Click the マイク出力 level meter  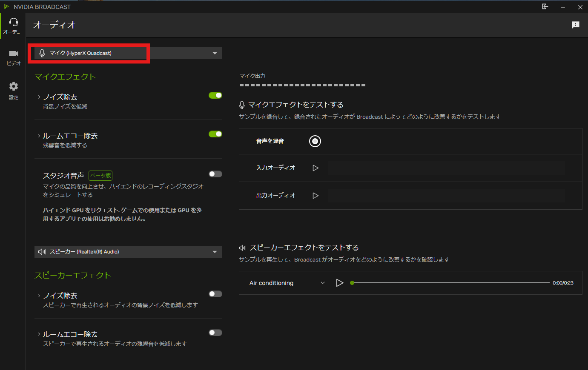[302, 85]
